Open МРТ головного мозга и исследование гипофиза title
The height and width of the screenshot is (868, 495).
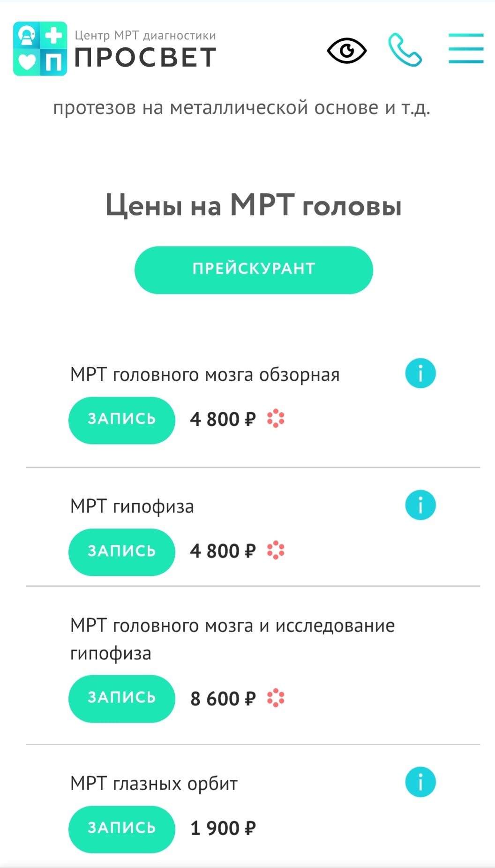[x=232, y=639]
